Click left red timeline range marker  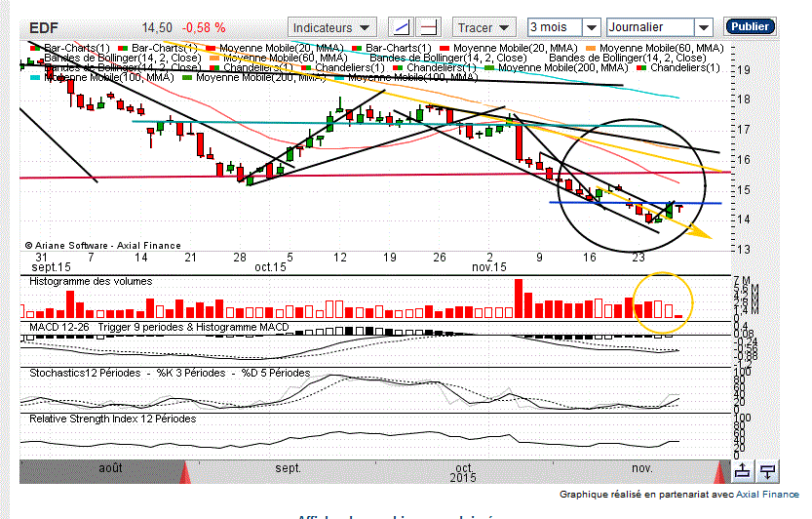[185, 472]
